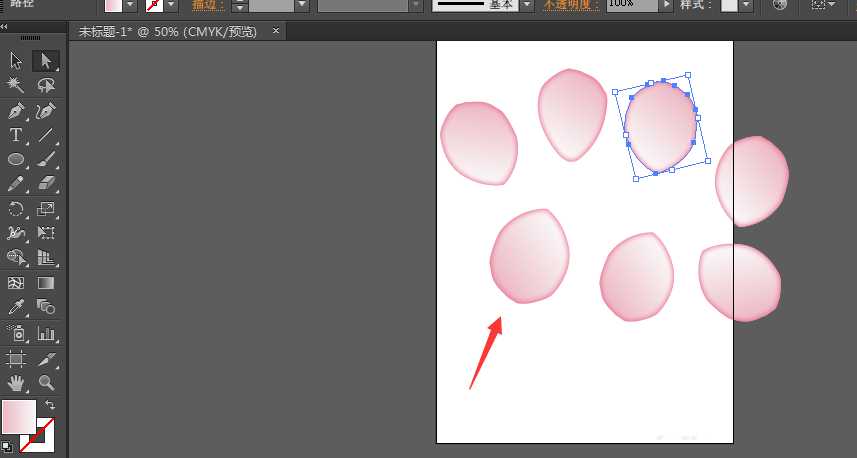This screenshot has height=458, width=857.
Task: Select the Artboard tool
Action: 16,359
